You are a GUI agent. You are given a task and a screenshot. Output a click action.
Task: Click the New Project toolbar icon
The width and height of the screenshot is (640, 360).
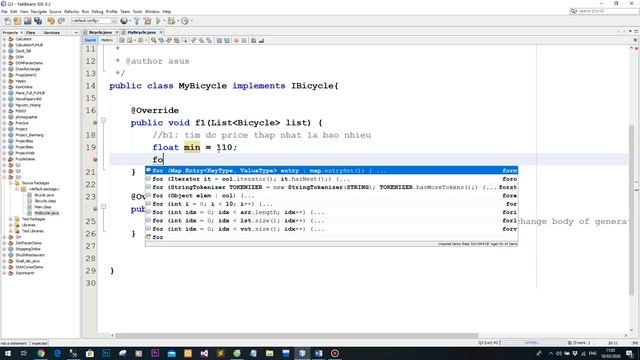(17, 21)
